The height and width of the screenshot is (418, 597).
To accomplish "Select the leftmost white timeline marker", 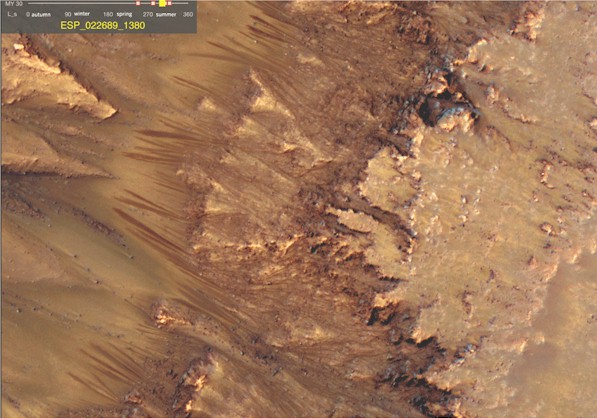I will coord(138,3).
